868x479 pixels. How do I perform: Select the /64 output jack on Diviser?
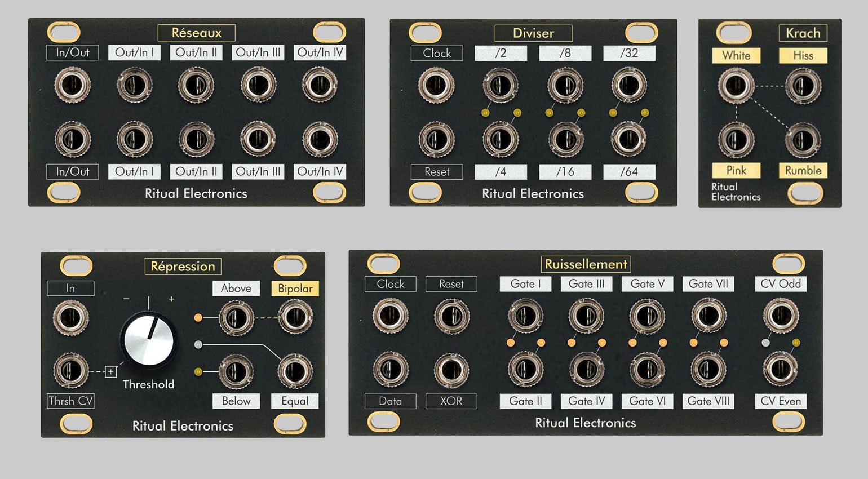pyautogui.click(x=629, y=139)
